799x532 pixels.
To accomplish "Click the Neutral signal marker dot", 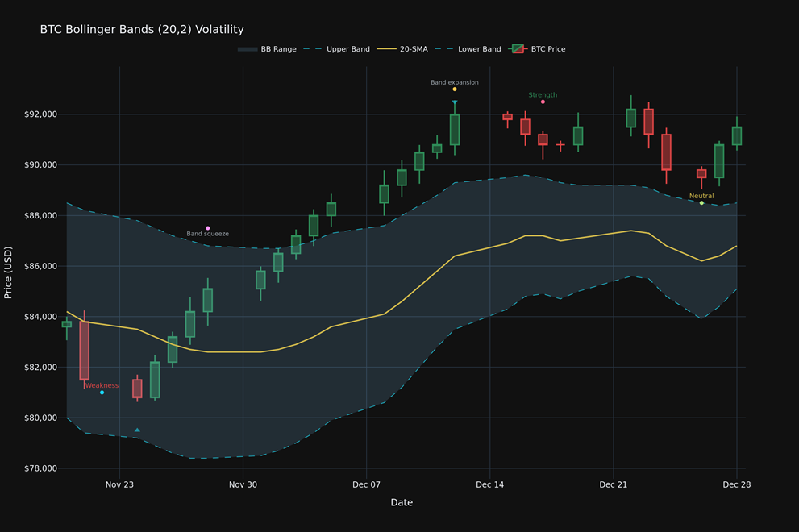I will [x=701, y=203].
